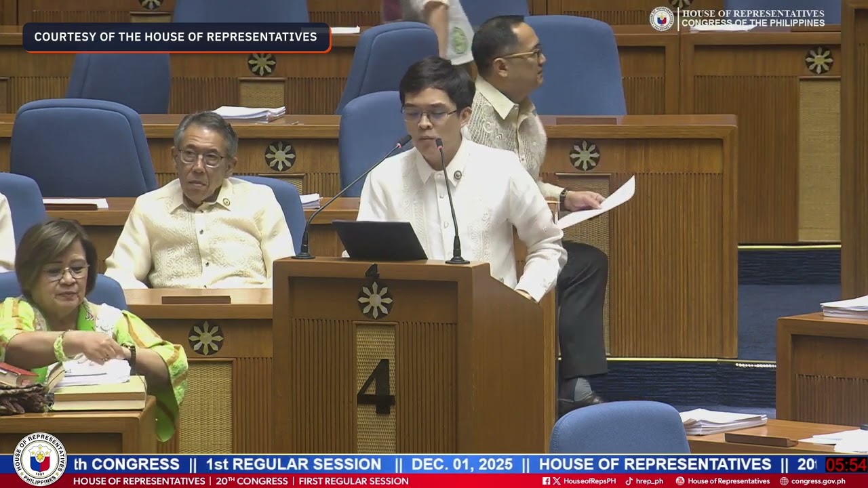Click 'FIRST REGULAR SESSION' in red bar

353,481
